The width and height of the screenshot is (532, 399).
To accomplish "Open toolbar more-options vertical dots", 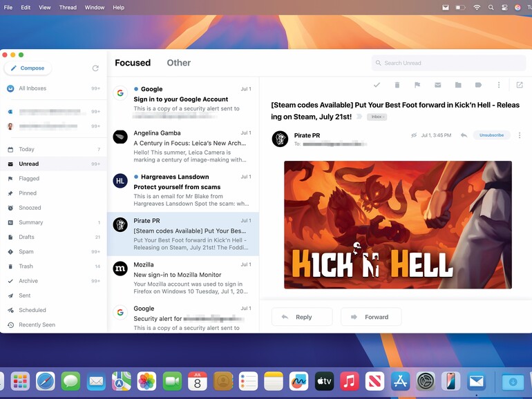I will click(499, 85).
